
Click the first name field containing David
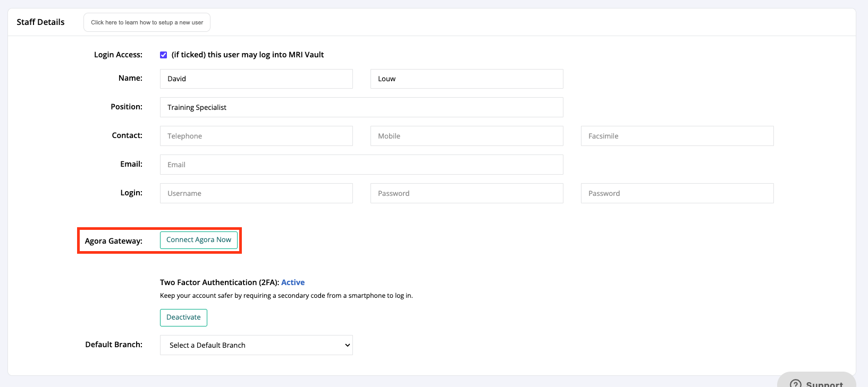click(x=256, y=79)
